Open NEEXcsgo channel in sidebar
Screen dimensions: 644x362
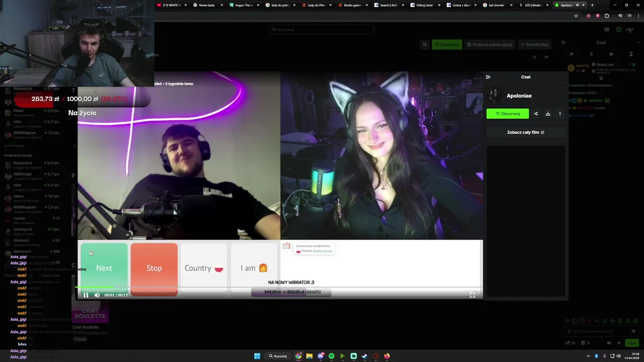coord(32,176)
